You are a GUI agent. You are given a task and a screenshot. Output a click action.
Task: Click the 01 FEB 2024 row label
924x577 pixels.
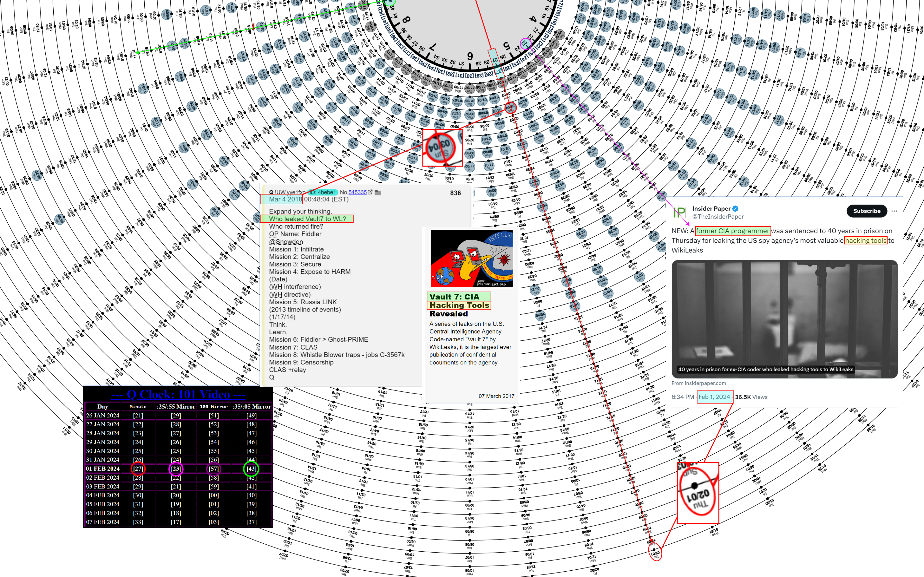click(x=103, y=469)
